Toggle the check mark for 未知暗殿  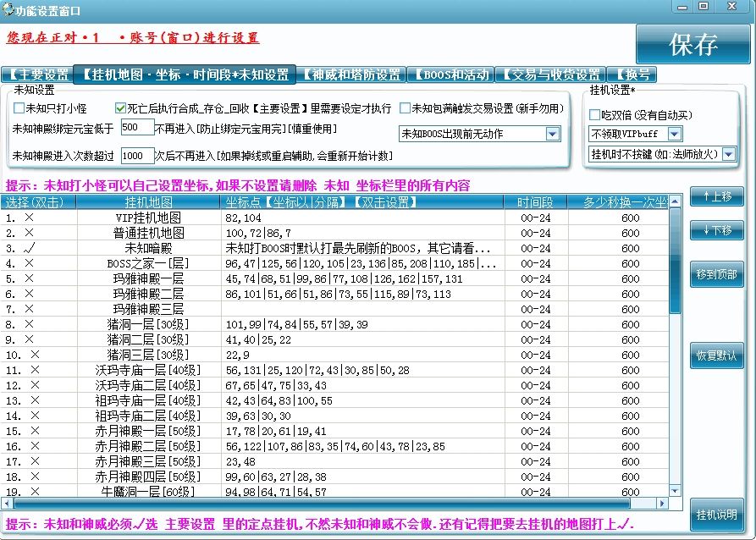pyautogui.click(x=29, y=248)
